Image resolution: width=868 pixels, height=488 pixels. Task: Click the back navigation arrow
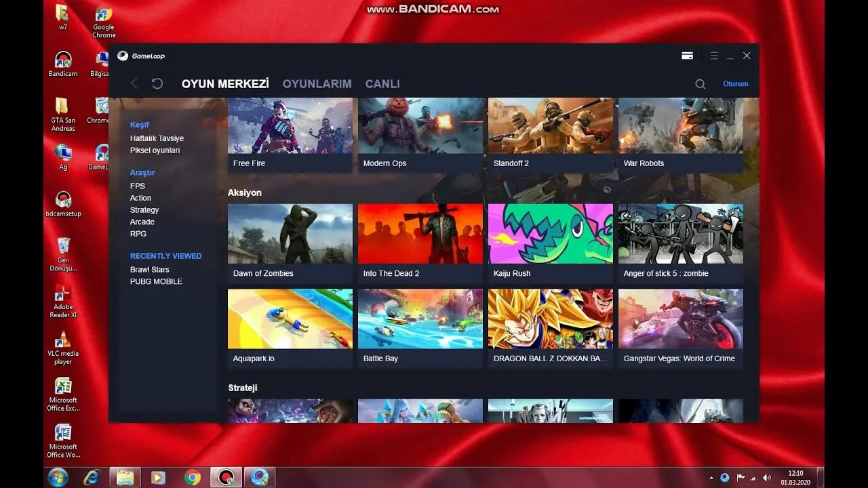tap(134, 83)
